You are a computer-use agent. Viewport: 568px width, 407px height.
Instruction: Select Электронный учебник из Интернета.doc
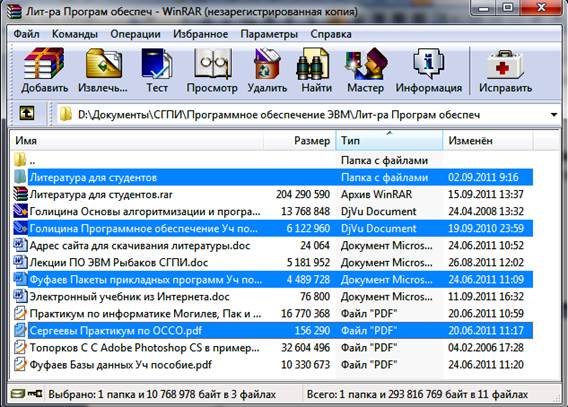[130, 297]
